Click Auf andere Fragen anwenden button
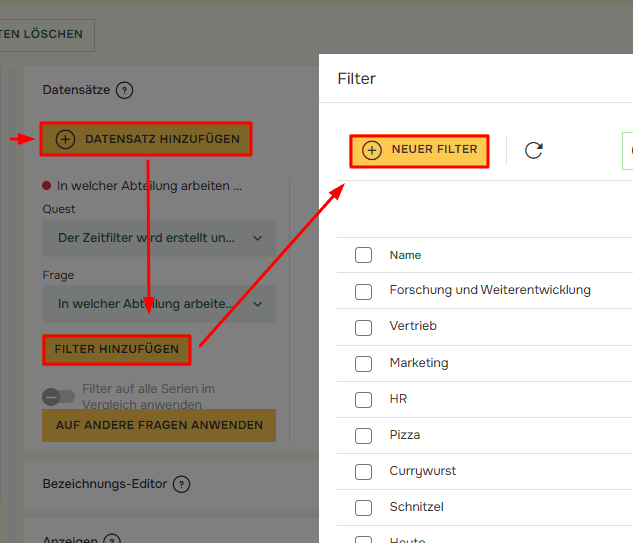This screenshot has width=633, height=543. click(x=158, y=425)
